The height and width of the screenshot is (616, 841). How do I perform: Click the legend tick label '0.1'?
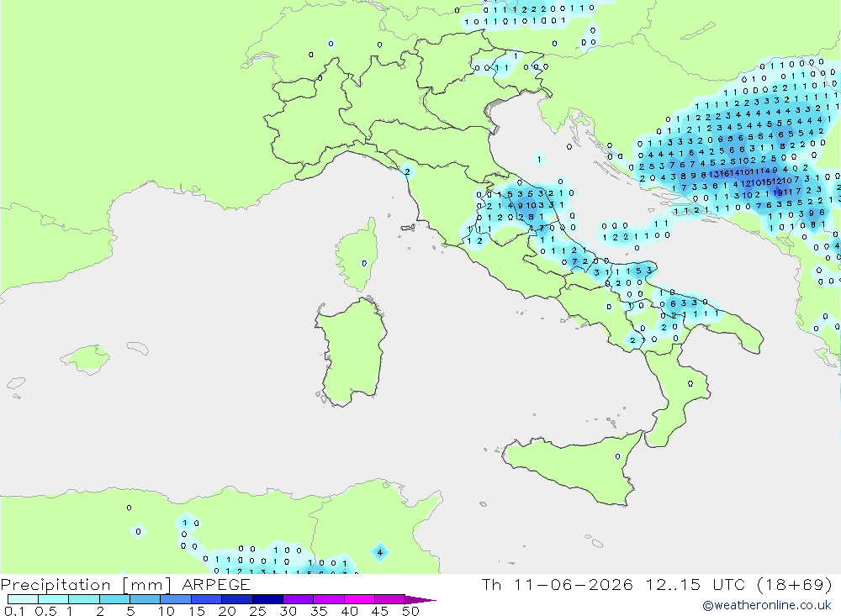(14, 611)
